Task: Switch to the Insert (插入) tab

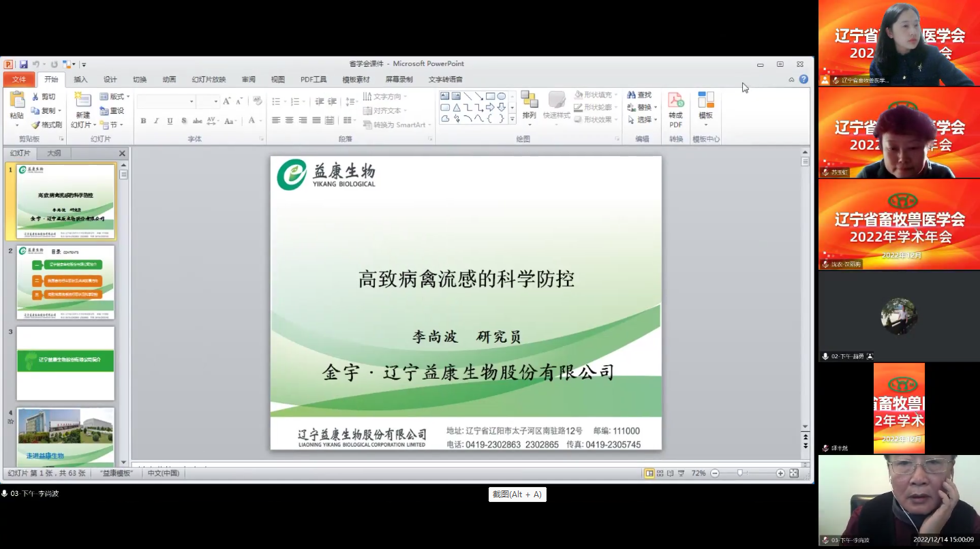Action: (80, 80)
